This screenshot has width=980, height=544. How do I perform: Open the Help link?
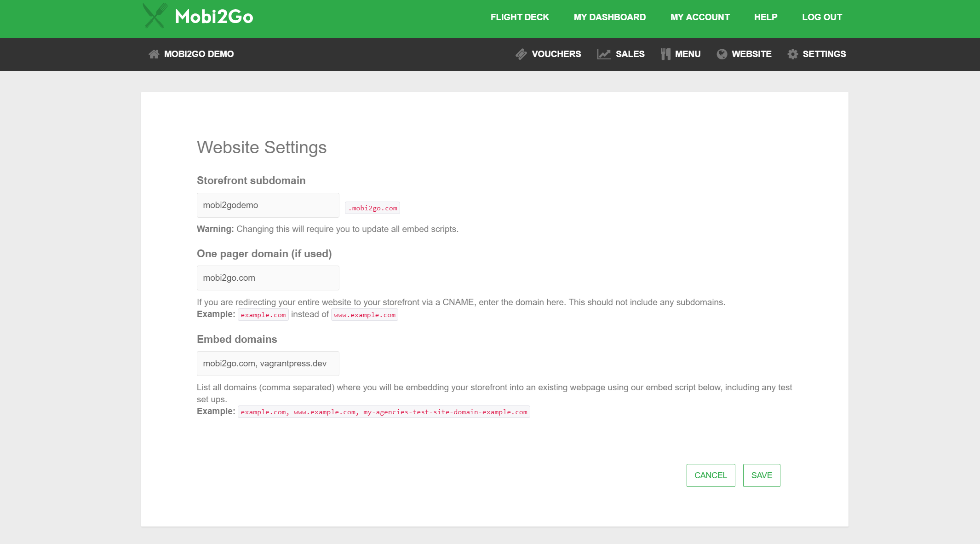766,17
